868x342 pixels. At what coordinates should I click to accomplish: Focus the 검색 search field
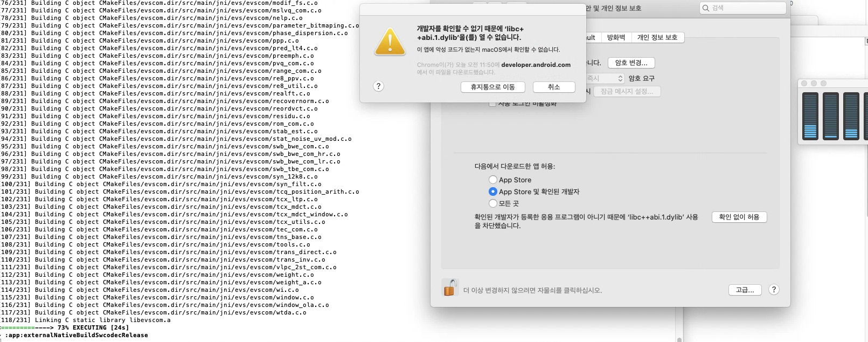tap(743, 8)
